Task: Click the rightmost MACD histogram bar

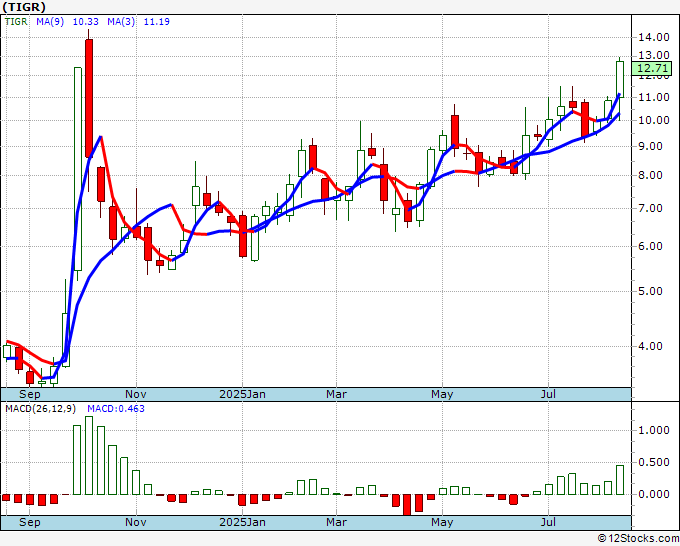Action: click(x=620, y=480)
